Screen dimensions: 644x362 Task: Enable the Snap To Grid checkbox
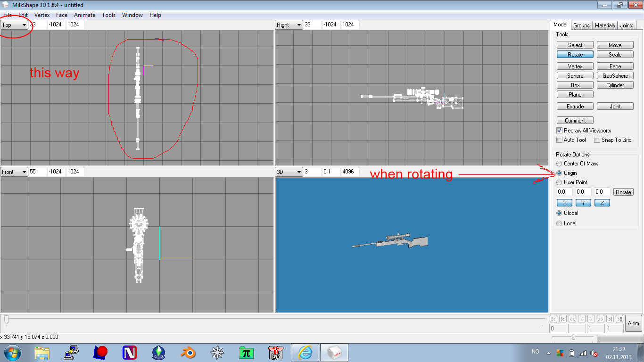pos(597,140)
